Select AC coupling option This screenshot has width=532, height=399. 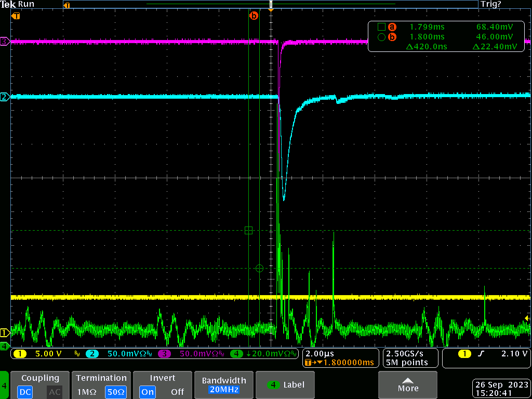click(x=55, y=392)
